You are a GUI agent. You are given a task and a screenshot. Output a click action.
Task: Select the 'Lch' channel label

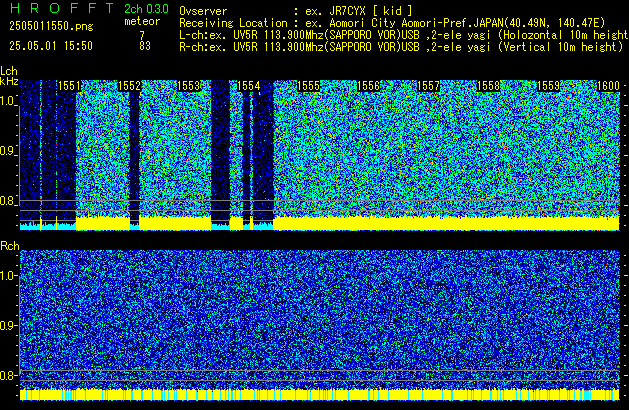coord(9,71)
